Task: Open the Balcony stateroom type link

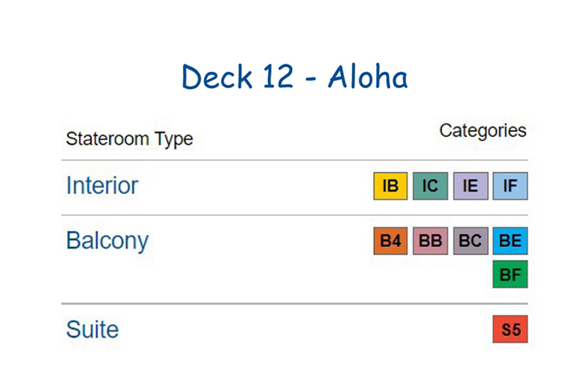Action: click(x=108, y=241)
